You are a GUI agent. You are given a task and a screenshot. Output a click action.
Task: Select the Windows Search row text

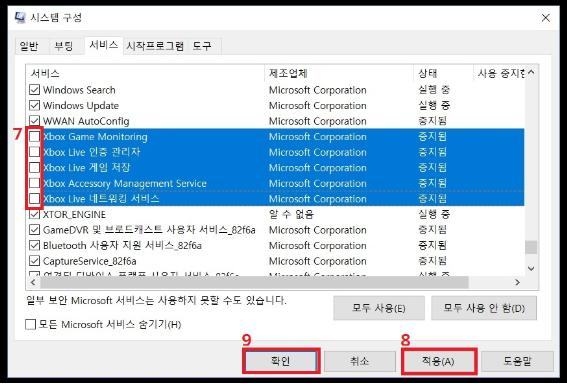(x=79, y=90)
